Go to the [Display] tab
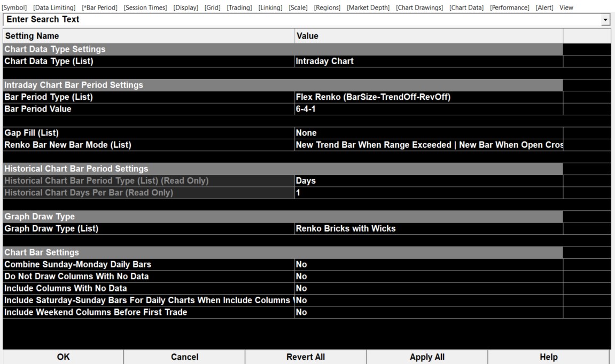Viewport: 615px width, 364px height. (x=185, y=7)
